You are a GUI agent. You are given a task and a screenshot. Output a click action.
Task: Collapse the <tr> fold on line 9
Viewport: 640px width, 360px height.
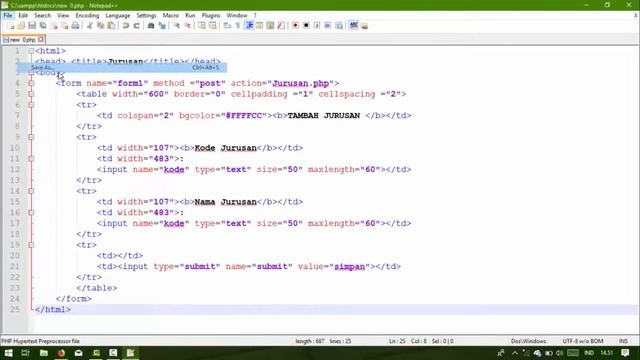[31, 137]
